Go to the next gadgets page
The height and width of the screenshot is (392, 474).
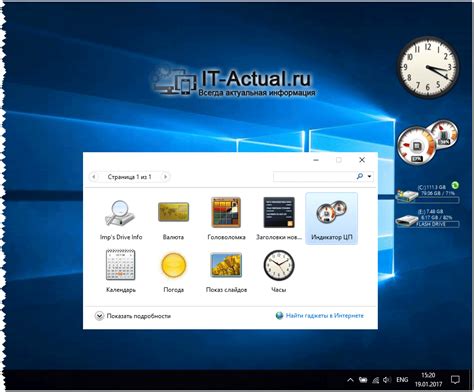(165, 177)
